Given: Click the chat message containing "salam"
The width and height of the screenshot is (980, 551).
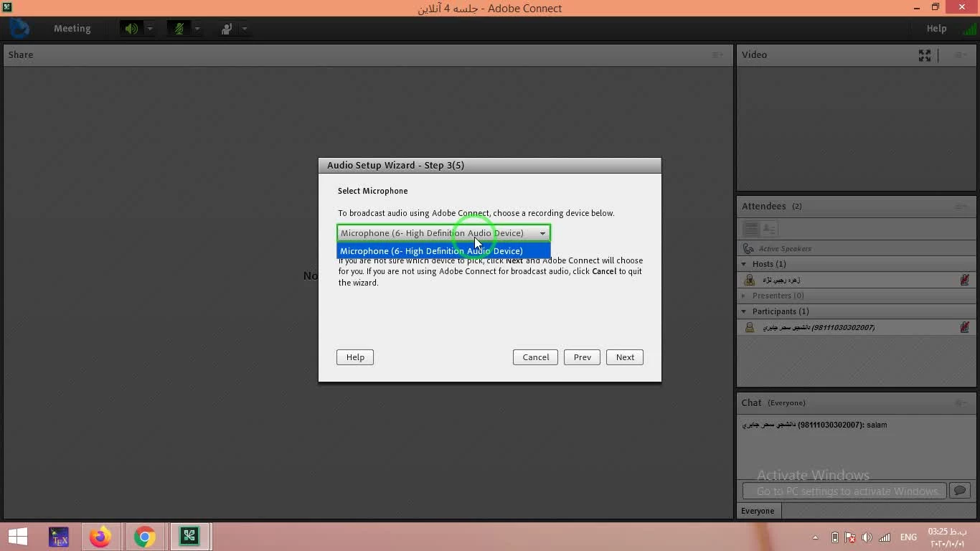Looking at the screenshot, I should 814,425.
